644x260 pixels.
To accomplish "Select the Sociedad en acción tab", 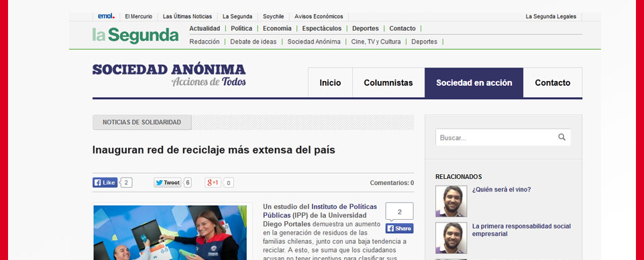I will 474,83.
